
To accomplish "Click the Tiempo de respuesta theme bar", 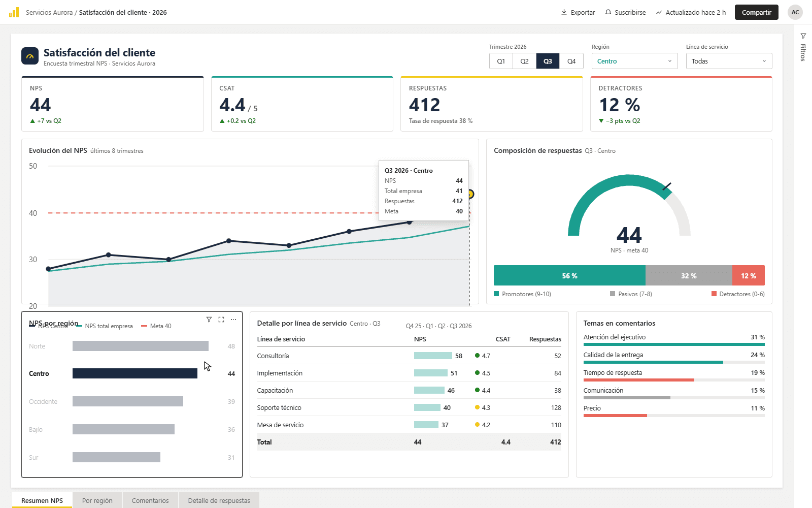I will click(674, 380).
